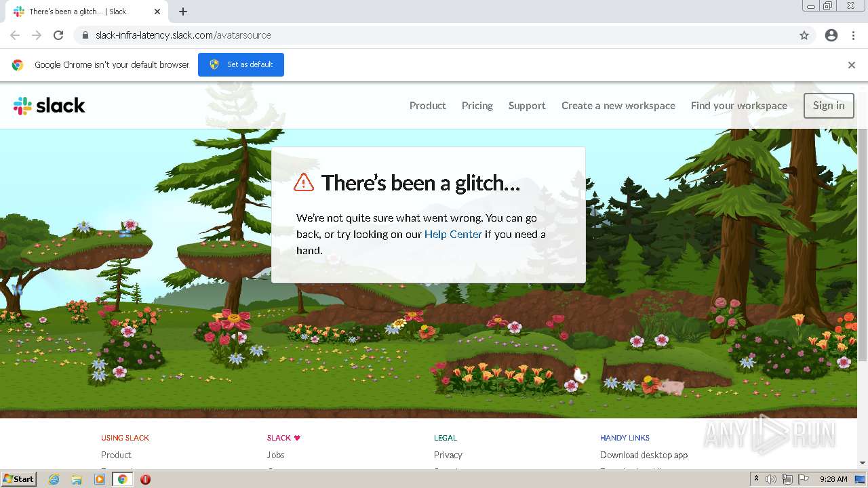Open the footer Jobs link
This screenshot has height=488, width=868.
(x=275, y=455)
